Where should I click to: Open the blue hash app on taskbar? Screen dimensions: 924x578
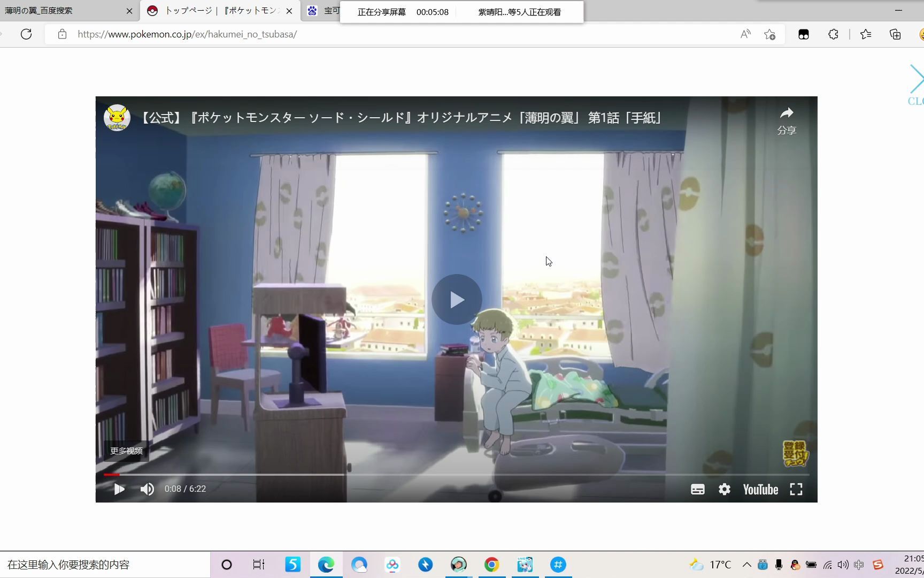[558, 565]
